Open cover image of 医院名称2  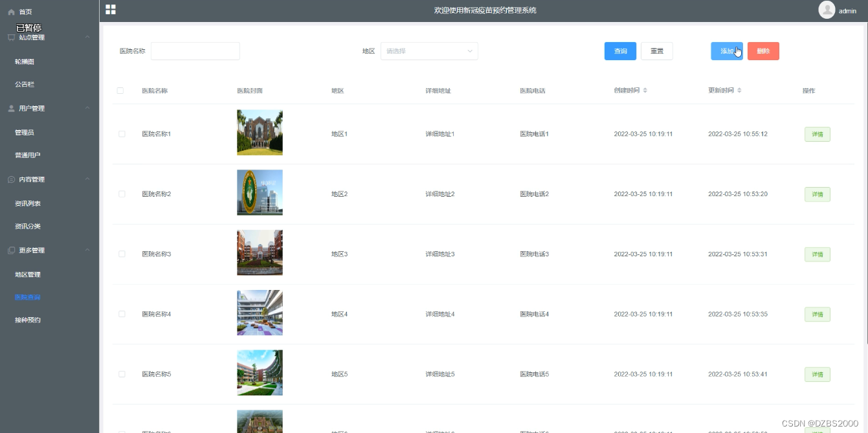(260, 192)
